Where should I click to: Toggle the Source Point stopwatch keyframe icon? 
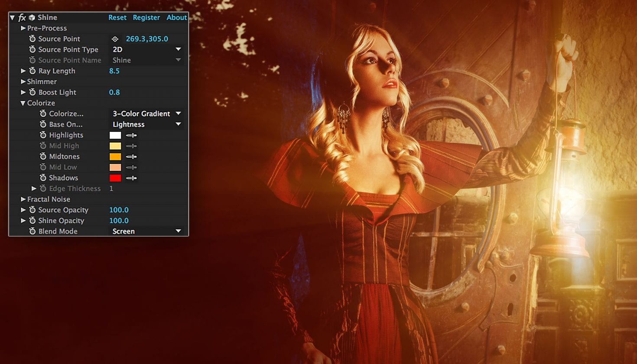click(32, 39)
